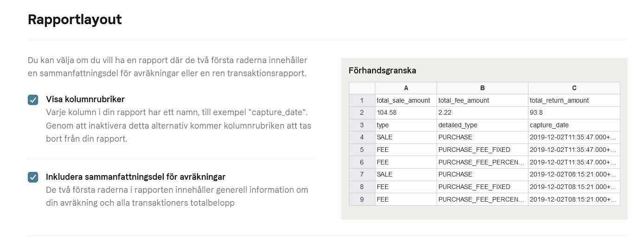
Task: Click the total_fee_amount cell
Action: click(x=483, y=100)
